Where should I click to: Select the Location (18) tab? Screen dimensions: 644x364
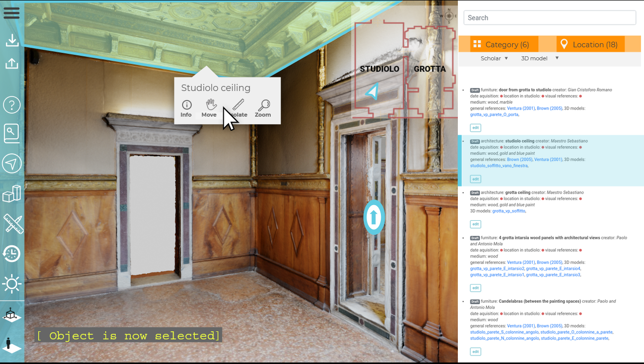[590, 44]
